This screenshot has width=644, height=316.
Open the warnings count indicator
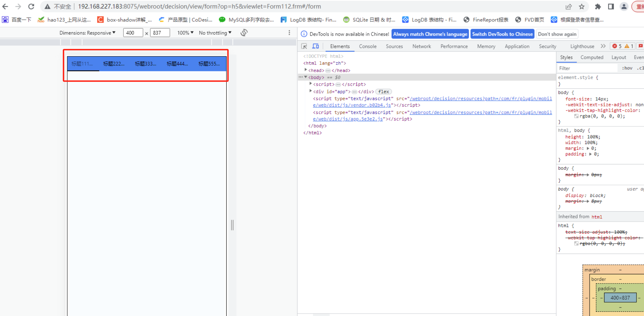click(629, 46)
